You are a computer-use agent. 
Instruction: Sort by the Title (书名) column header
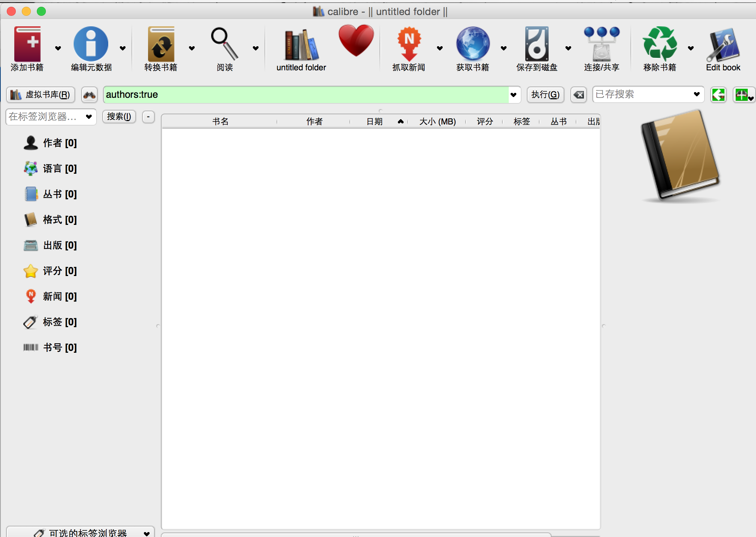pos(220,121)
